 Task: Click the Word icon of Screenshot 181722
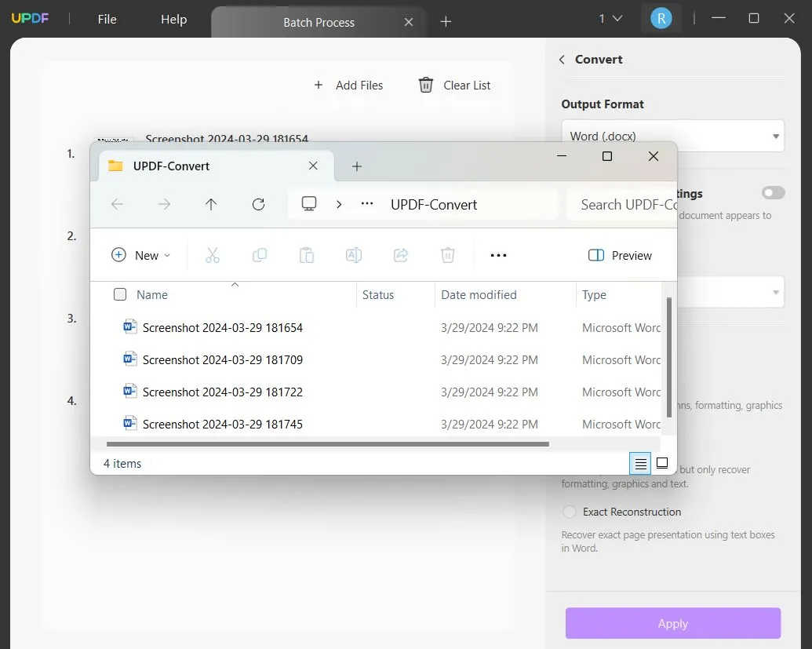tap(130, 391)
